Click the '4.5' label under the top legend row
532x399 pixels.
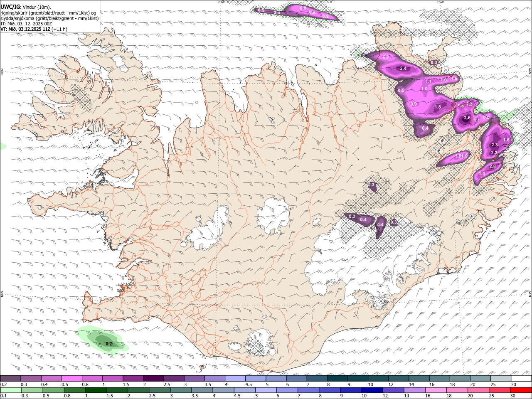[249, 384]
